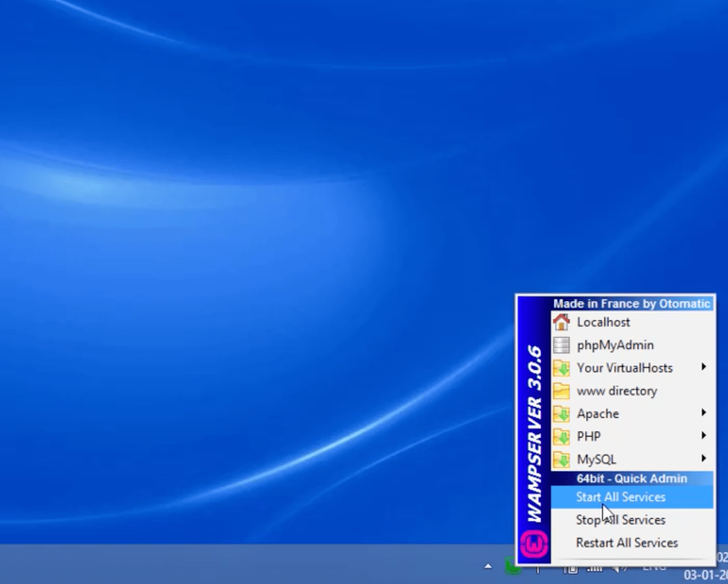
Task: Expand the Your VirtualHosts submenu arrow
Action: pos(704,367)
